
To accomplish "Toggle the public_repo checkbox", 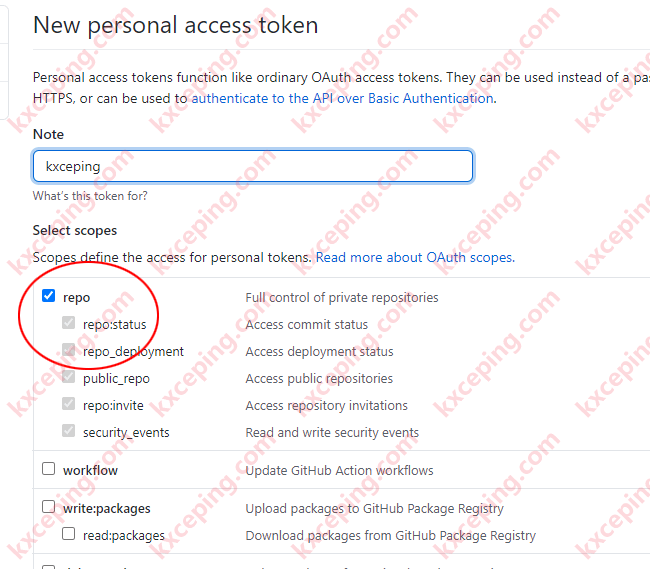I will tap(68, 377).
